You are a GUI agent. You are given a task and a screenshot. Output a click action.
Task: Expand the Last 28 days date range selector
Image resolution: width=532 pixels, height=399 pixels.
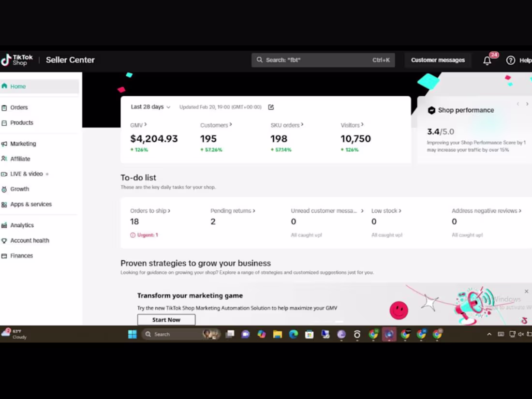(150, 107)
